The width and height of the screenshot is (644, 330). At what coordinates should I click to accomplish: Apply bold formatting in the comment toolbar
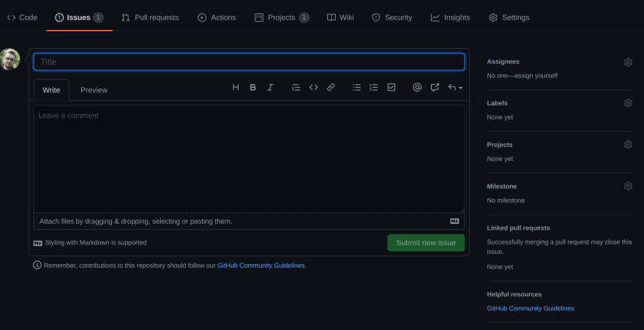click(253, 87)
